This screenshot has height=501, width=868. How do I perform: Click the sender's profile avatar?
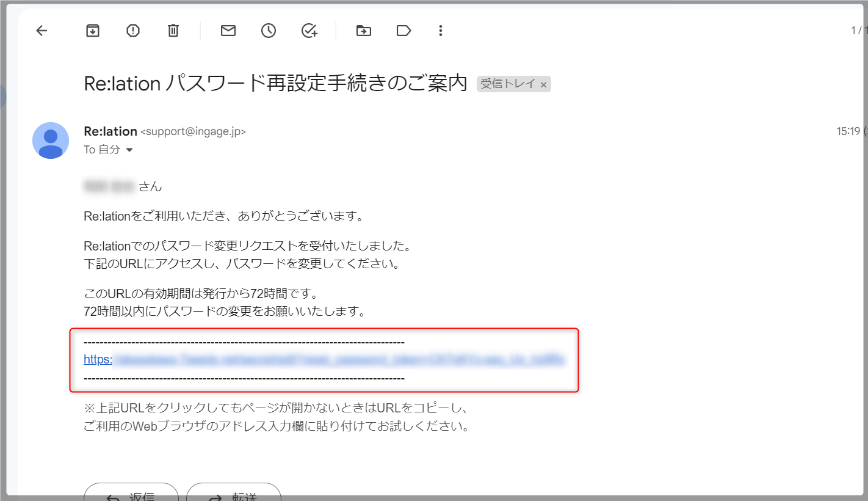(x=51, y=141)
